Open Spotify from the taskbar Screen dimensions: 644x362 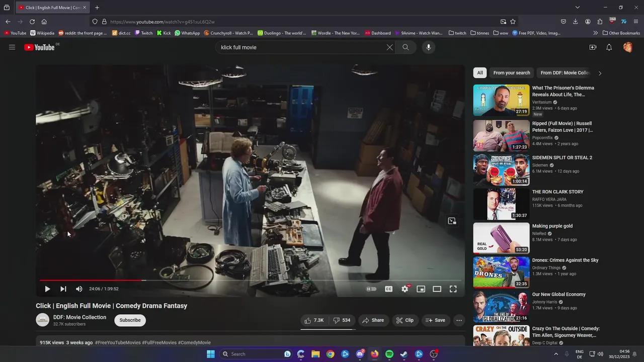click(x=389, y=354)
